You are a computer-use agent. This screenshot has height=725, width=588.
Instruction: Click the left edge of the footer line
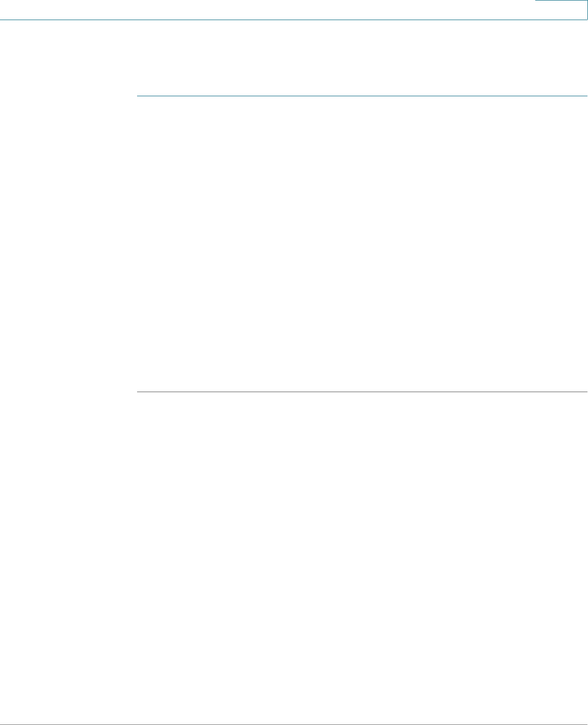click(2, 724)
